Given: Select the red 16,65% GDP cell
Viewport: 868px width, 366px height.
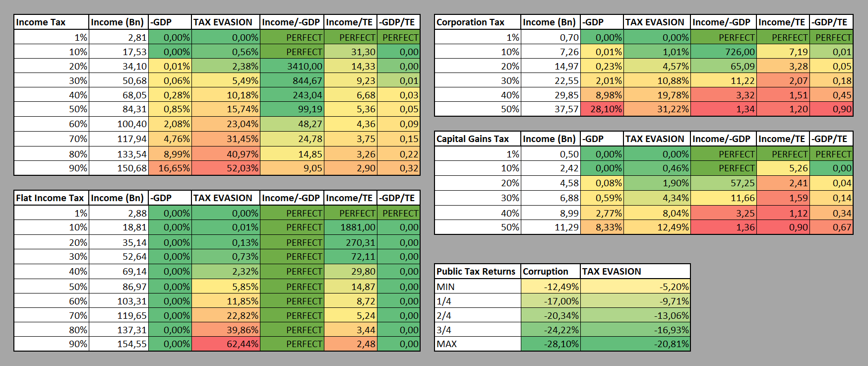Looking at the screenshot, I should (170, 168).
